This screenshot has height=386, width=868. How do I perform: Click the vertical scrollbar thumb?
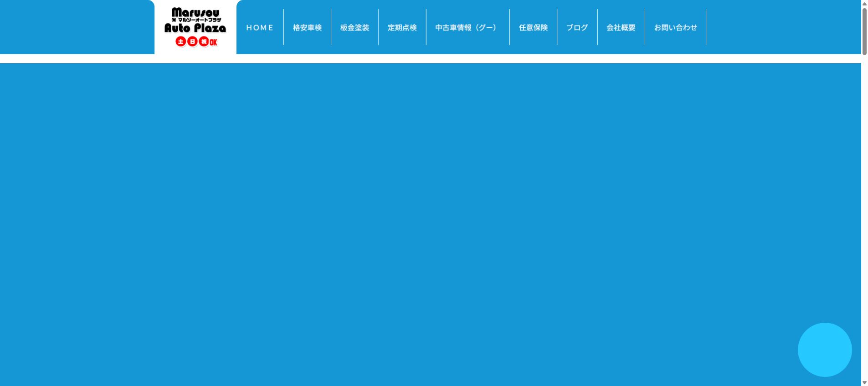[x=864, y=31]
